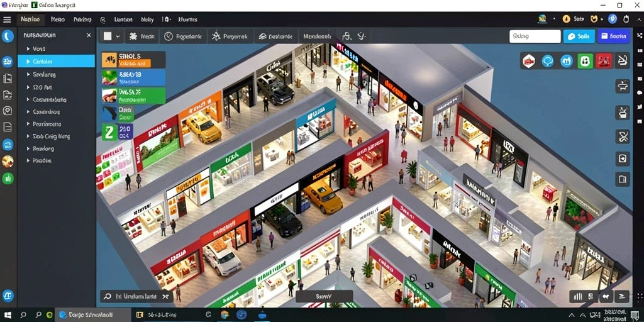The image size is (644, 322).
Task: Expand the arrow beside the last tree row
Action: [28, 160]
